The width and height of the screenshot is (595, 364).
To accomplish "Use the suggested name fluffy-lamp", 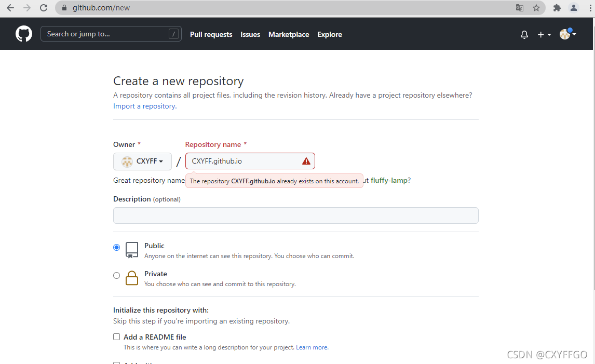I will point(389,180).
